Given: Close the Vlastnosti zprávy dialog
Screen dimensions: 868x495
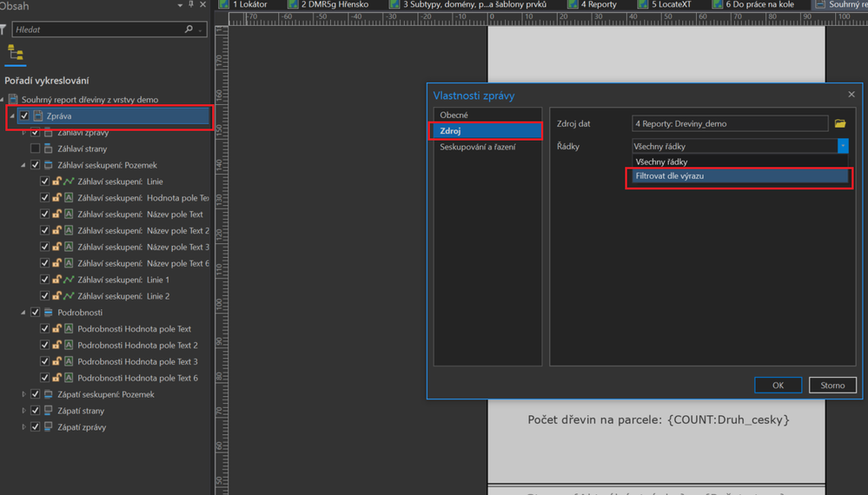Looking at the screenshot, I should pyautogui.click(x=851, y=95).
